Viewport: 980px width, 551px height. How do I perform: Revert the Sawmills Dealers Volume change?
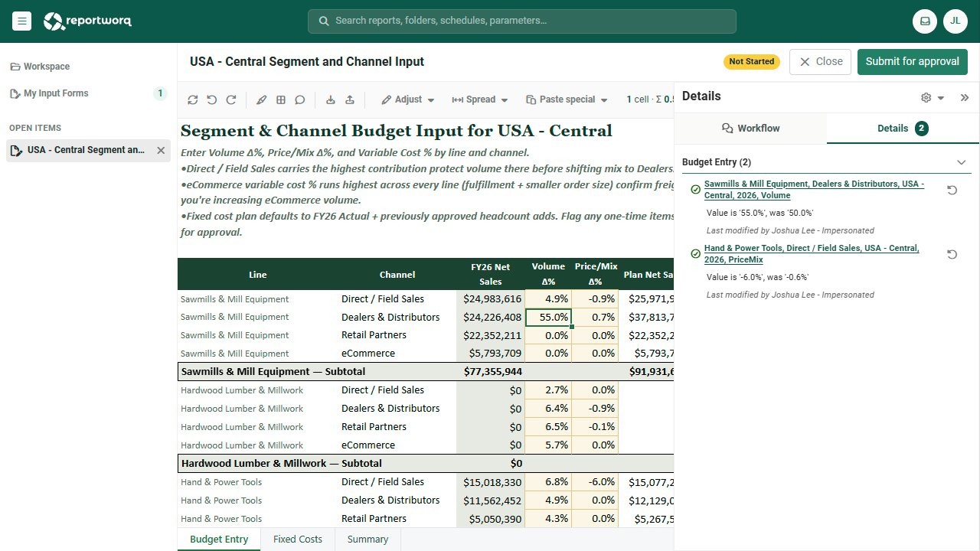[952, 190]
